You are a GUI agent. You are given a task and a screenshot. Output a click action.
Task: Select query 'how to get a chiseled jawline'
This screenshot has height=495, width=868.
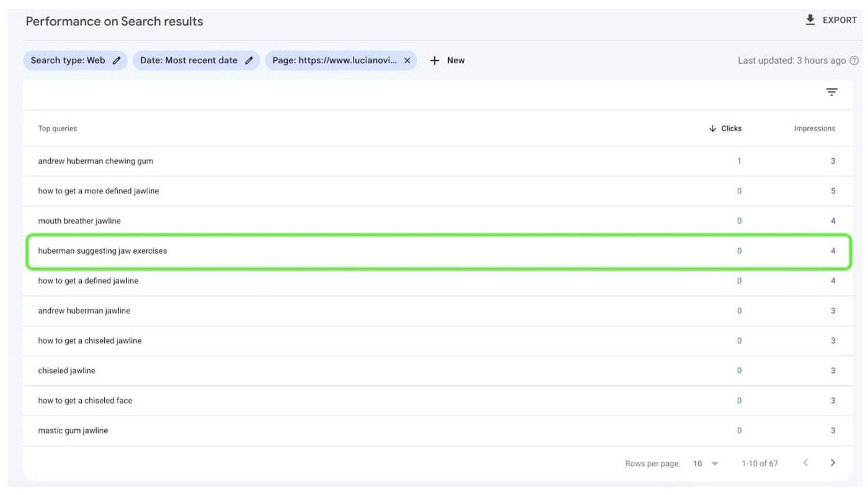pos(90,341)
